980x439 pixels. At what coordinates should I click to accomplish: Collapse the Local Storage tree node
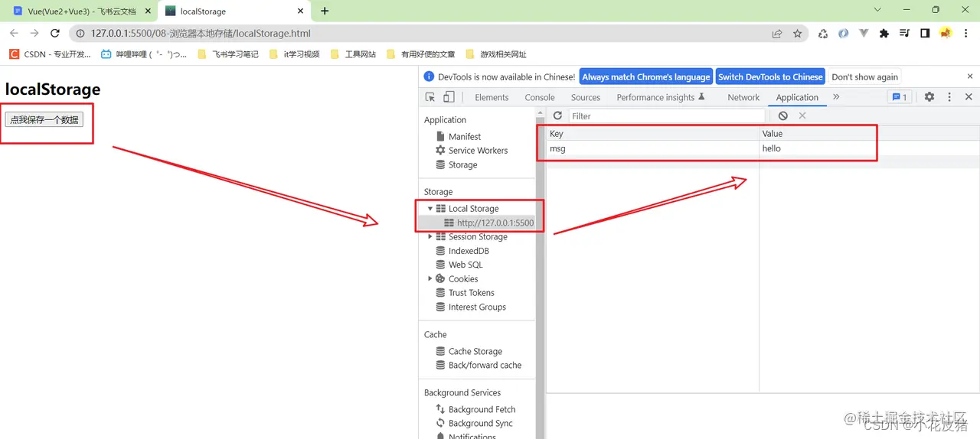[430, 209]
